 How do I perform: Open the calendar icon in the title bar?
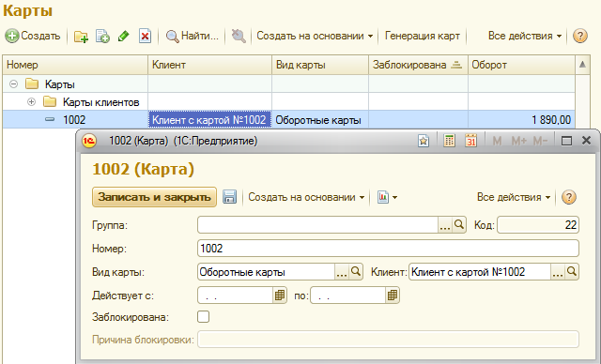point(471,141)
